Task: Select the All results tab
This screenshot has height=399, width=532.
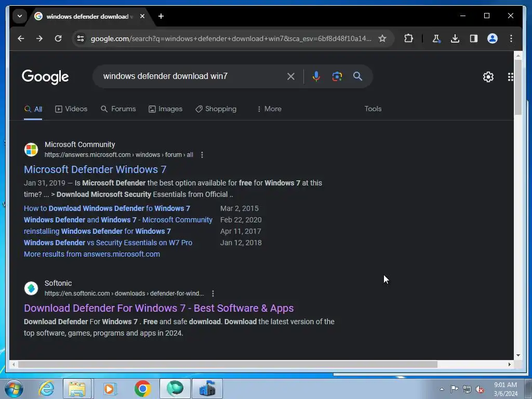Action: coord(33,109)
